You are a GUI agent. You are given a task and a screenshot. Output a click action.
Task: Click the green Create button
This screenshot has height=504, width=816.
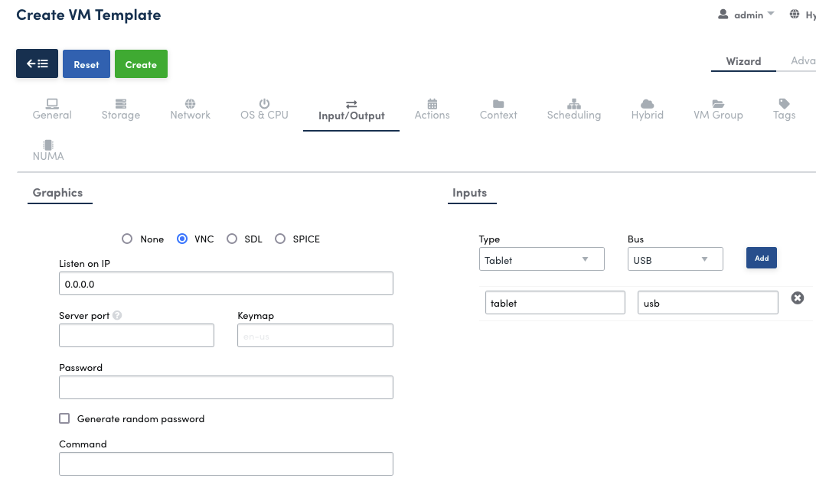tap(141, 64)
